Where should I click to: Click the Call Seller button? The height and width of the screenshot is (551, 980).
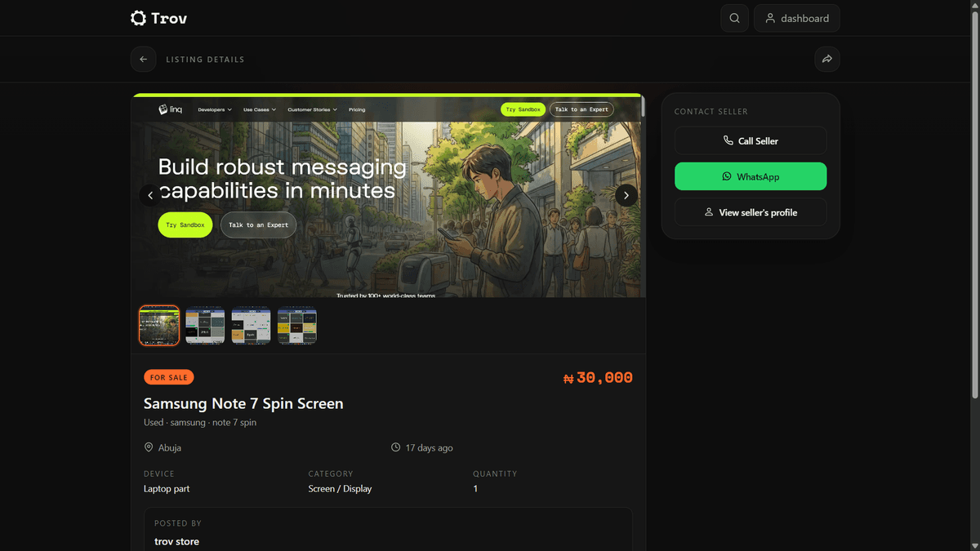751,140
